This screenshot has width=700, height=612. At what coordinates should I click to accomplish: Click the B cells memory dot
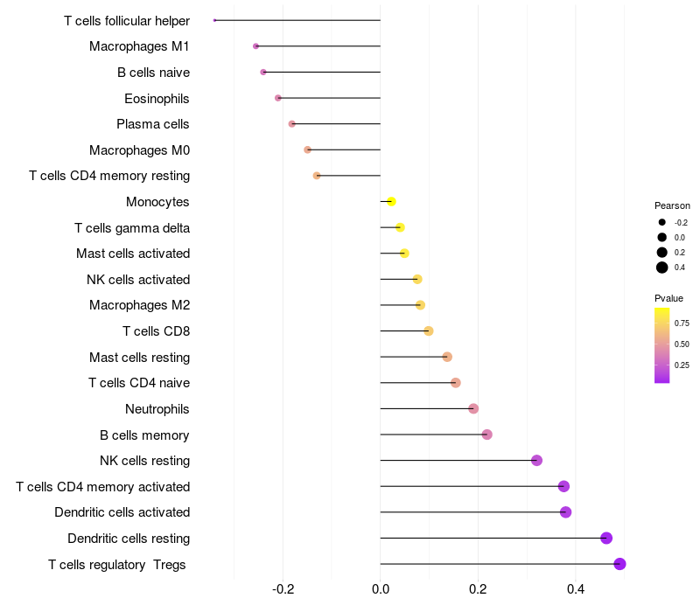point(487,435)
